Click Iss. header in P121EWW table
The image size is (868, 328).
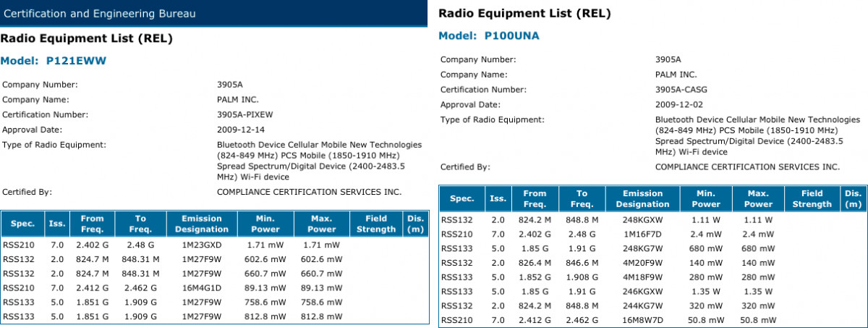click(x=56, y=224)
